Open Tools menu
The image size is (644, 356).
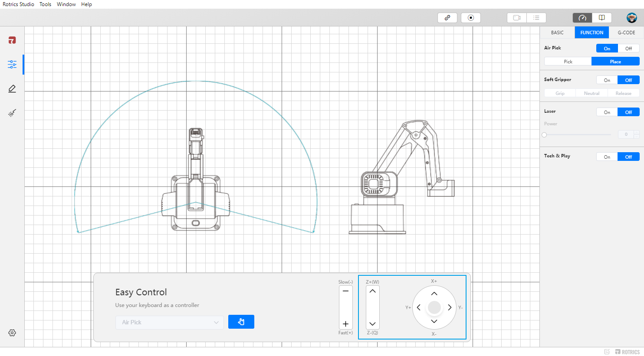pos(45,4)
